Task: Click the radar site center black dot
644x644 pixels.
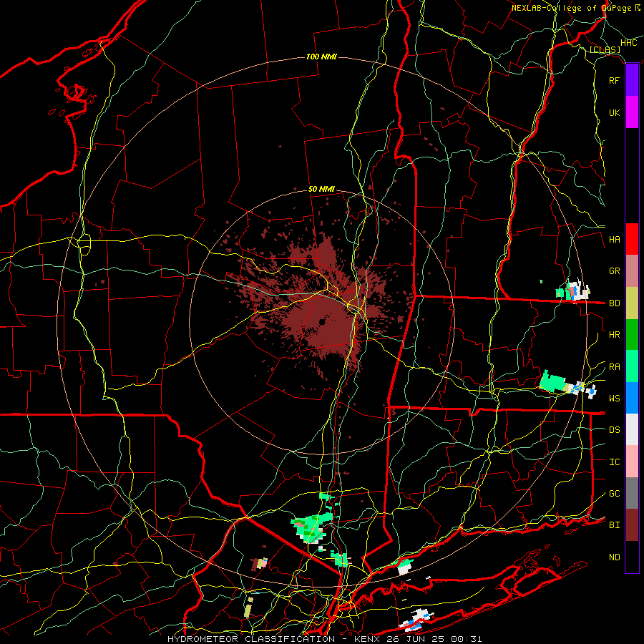Action: [x=322, y=323]
